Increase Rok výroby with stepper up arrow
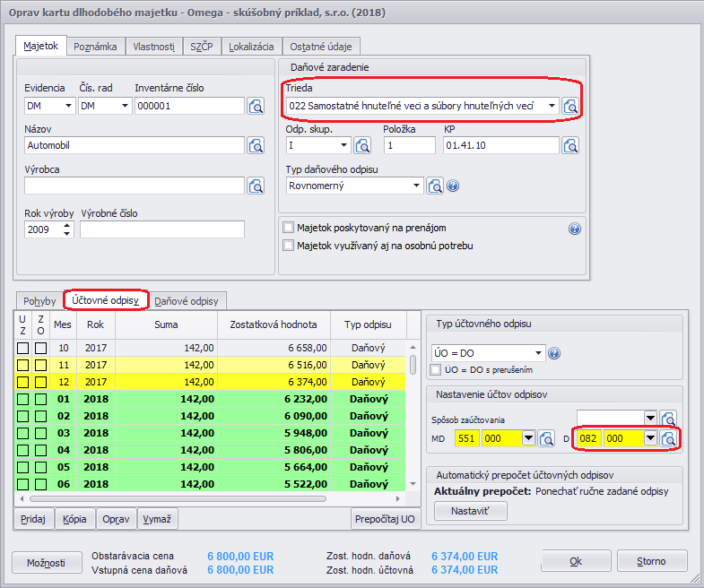Viewport: 704px width, 588px height. pos(67,225)
